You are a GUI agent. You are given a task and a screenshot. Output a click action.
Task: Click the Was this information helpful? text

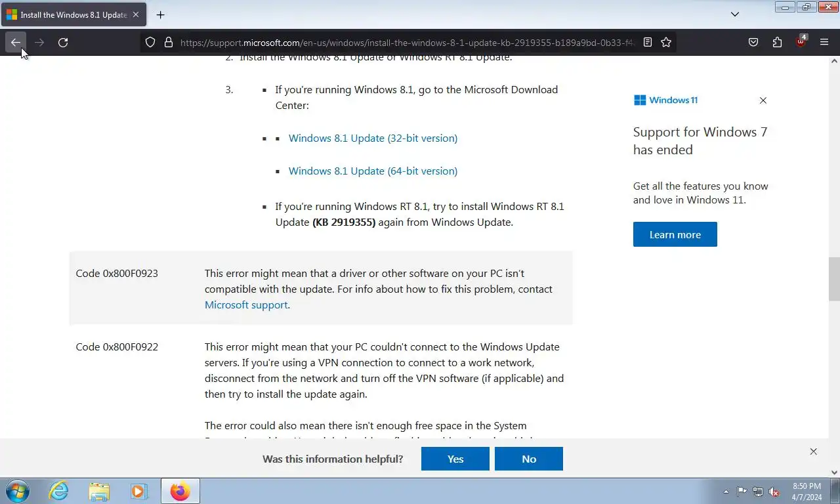(333, 459)
